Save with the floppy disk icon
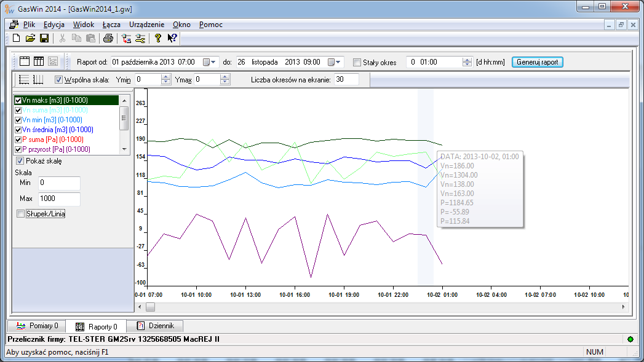 point(44,38)
